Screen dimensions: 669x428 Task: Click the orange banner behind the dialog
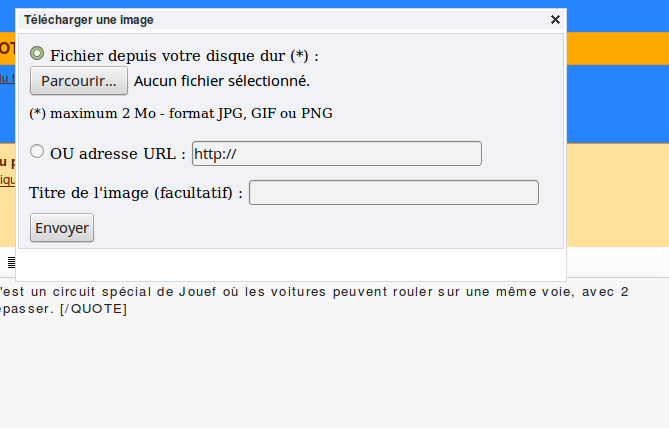point(616,47)
